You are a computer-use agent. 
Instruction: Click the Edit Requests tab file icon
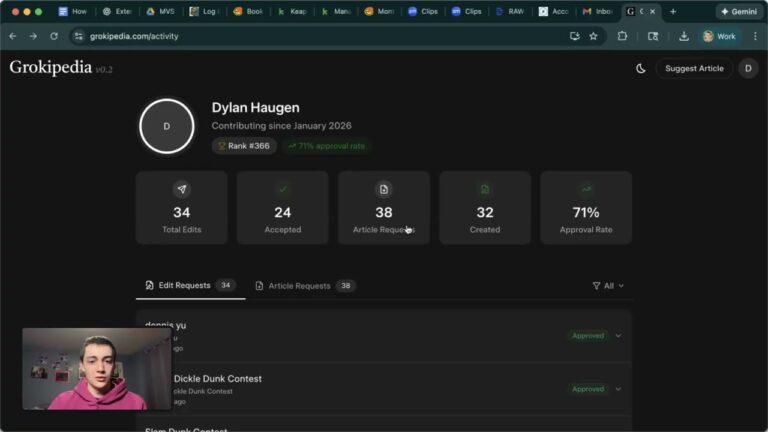[149, 285]
